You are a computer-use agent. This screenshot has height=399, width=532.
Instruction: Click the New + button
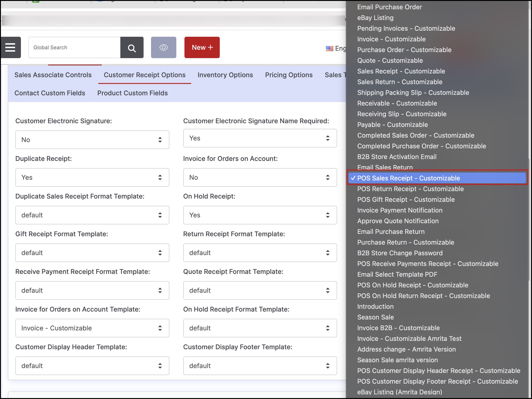(202, 47)
